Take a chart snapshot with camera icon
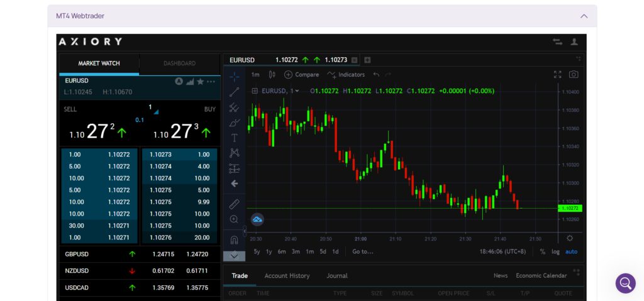 click(x=574, y=74)
